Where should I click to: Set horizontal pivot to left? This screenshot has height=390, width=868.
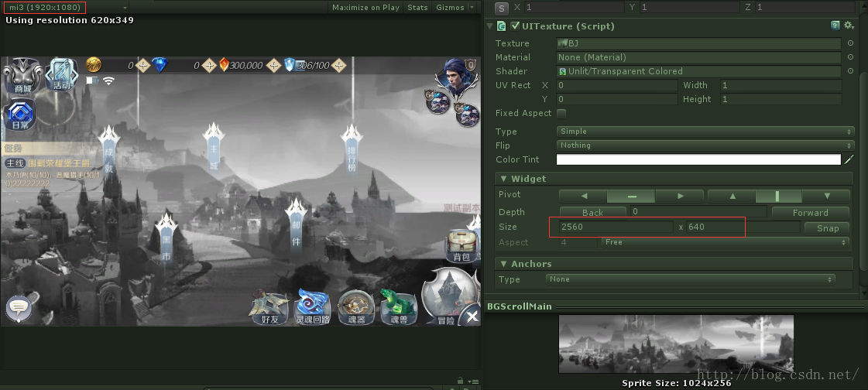(584, 196)
